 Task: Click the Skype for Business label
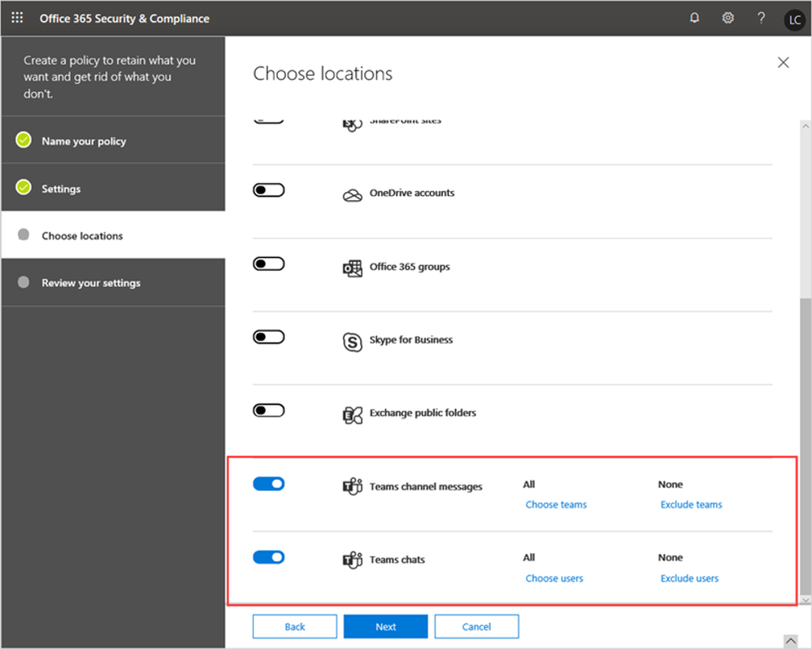(411, 340)
